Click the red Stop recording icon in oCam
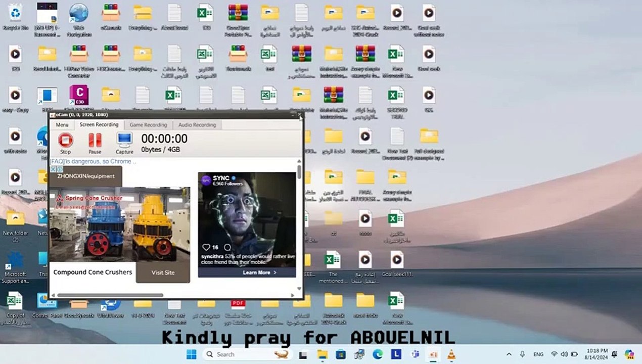The height and width of the screenshot is (364, 642). coord(65,141)
